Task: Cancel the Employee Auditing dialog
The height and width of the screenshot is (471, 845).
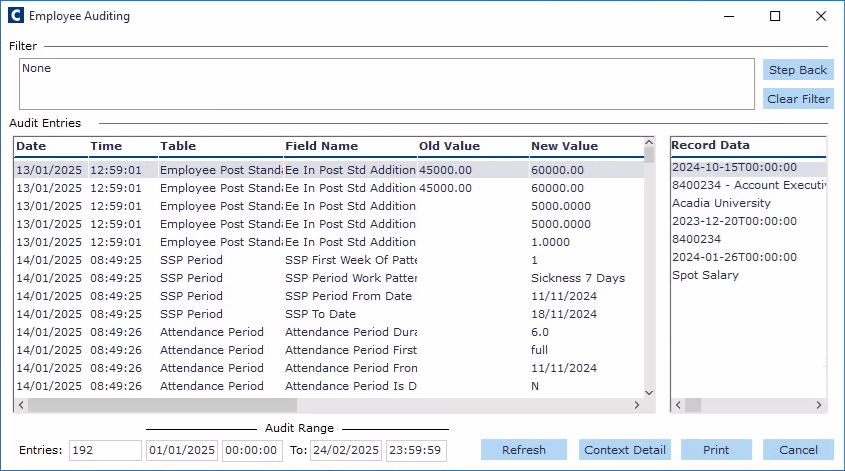Action: click(x=797, y=450)
